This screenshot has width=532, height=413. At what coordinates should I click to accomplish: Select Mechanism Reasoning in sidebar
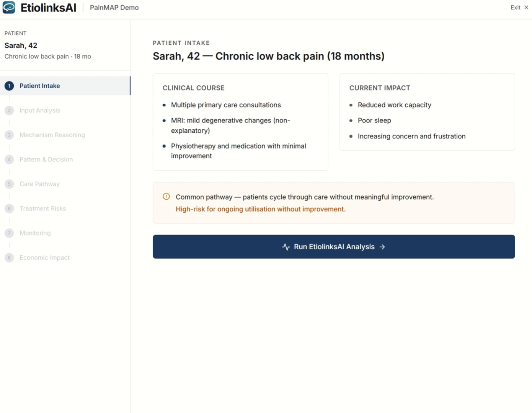52,135
